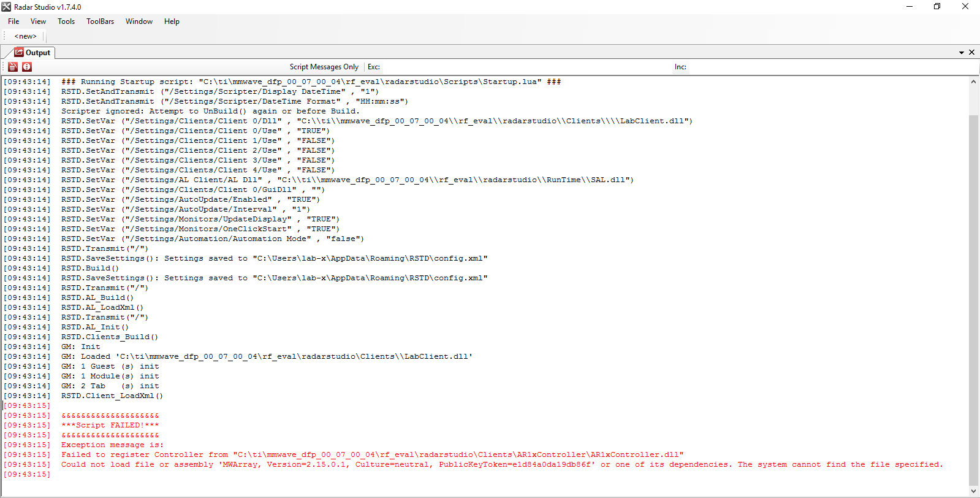
Task: Click the 'GM: 1 Guest (s) init' line
Action: tap(110, 366)
